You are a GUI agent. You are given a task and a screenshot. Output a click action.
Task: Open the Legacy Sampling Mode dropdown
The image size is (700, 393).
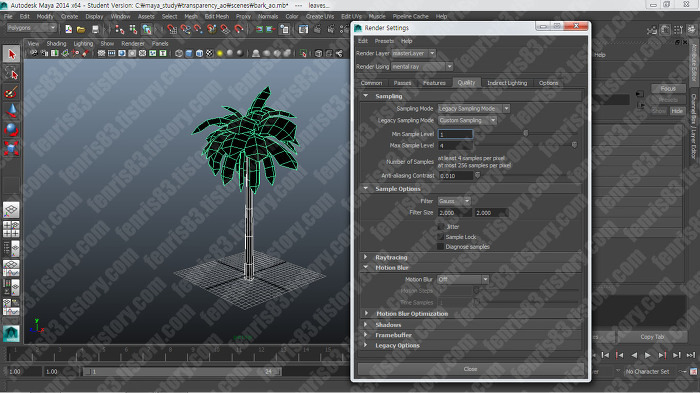pos(467,120)
